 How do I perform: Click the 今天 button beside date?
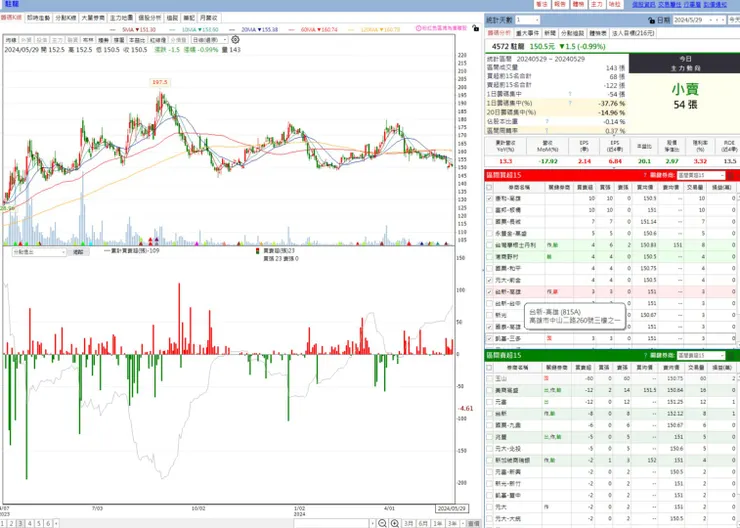click(x=733, y=20)
